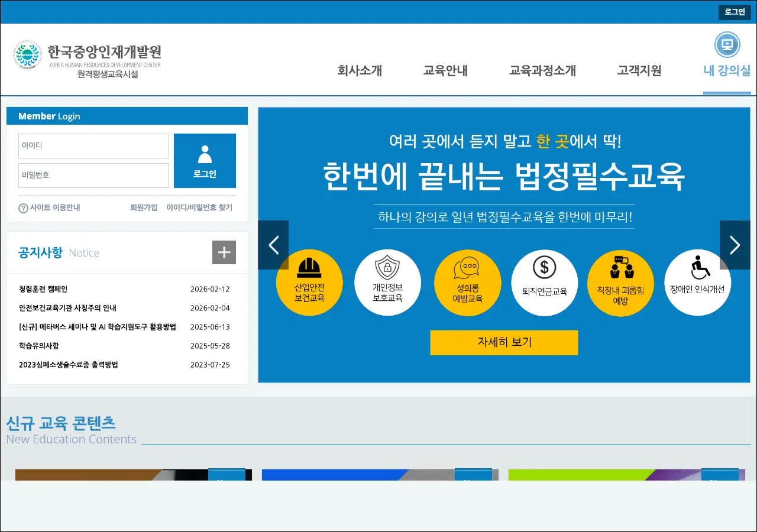Go to the next banner slide

735,245
